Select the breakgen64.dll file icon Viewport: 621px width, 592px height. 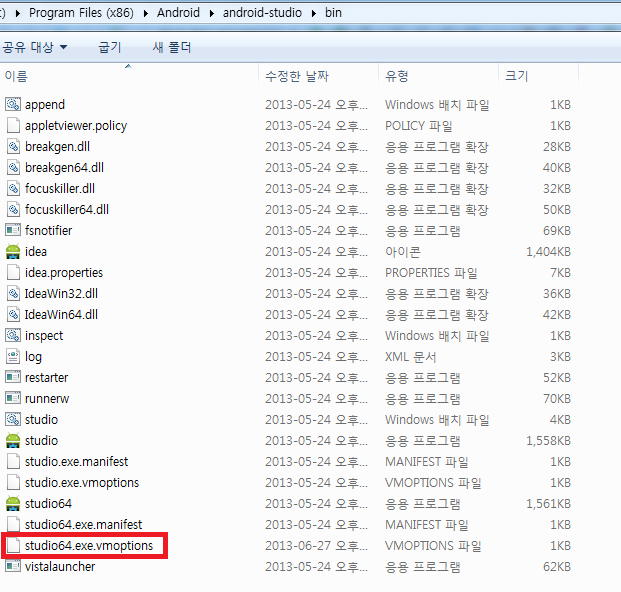tap(13, 168)
